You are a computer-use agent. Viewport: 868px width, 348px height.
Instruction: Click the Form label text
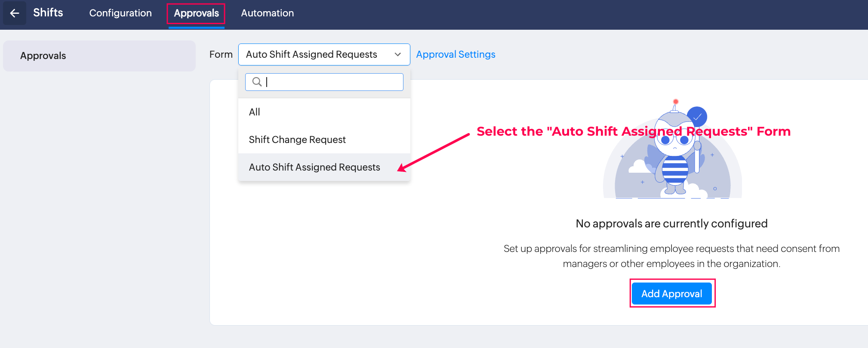tap(221, 54)
